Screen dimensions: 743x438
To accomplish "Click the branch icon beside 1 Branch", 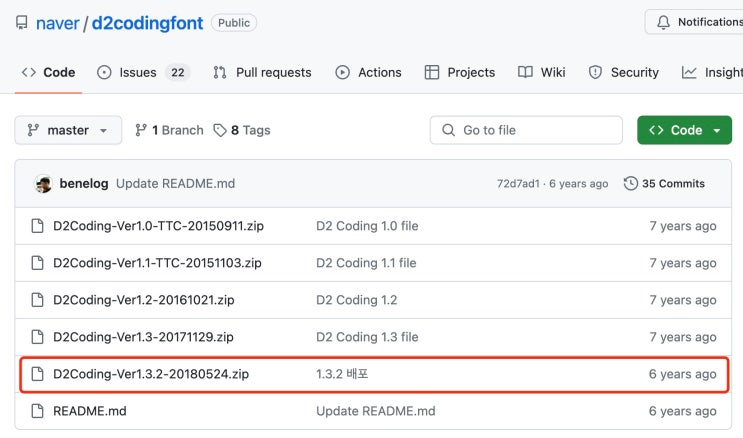I will 141,130.
